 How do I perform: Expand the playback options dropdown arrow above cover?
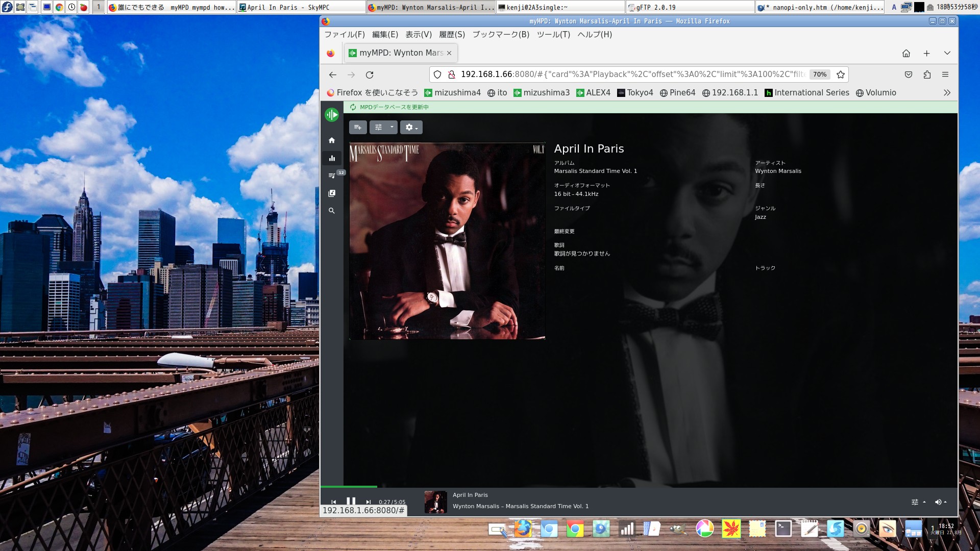392,128
